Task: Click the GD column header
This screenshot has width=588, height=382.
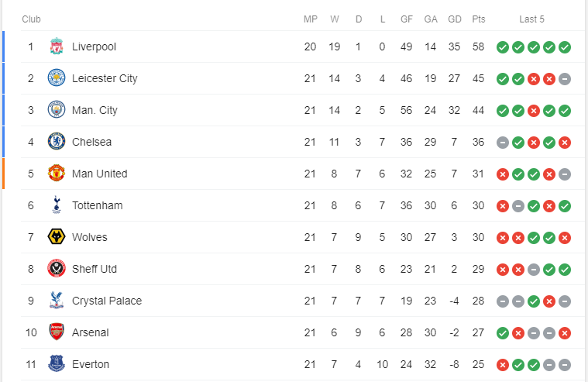Action: (x=455, y=19)
